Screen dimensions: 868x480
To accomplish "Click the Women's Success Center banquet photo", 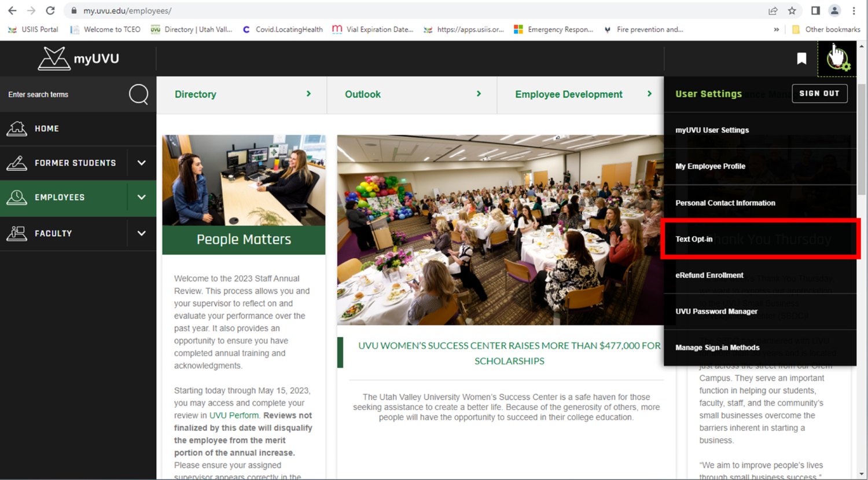I will click(501, 230).
